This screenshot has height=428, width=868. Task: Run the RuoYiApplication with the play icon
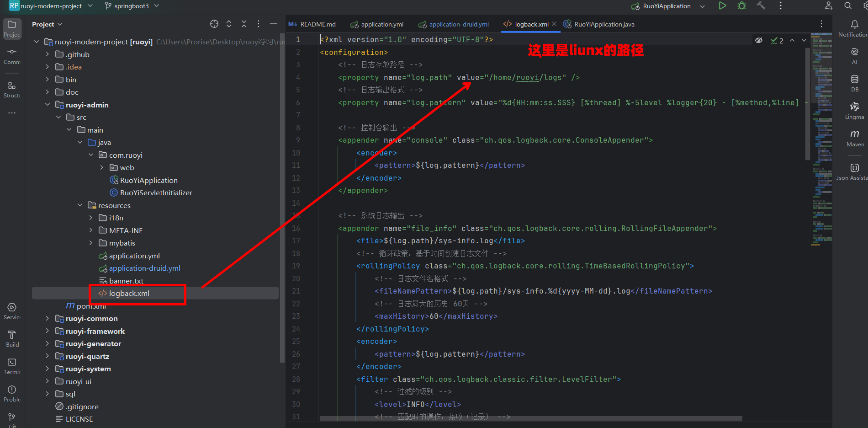(x=722, y=6)
